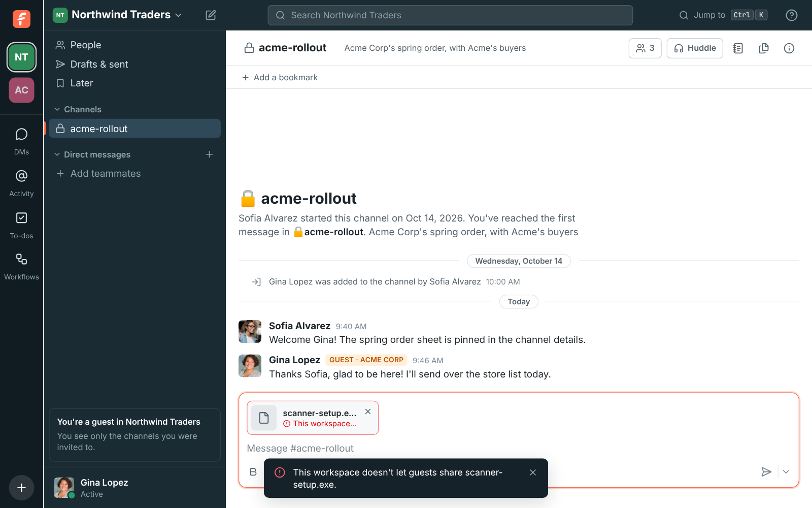Click the GUEST · ACME CORP badge
The width and height of the screenshot is (812, 508).
click(366, 360)
